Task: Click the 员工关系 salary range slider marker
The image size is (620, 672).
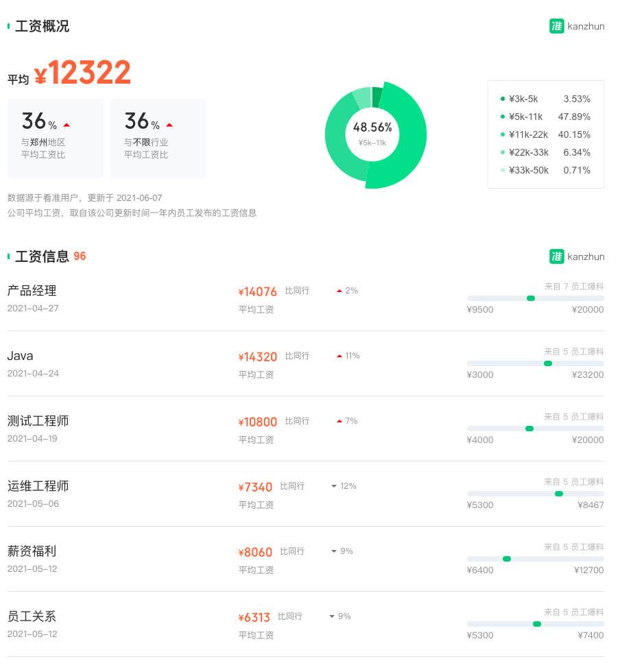Action: click(537, 624)
